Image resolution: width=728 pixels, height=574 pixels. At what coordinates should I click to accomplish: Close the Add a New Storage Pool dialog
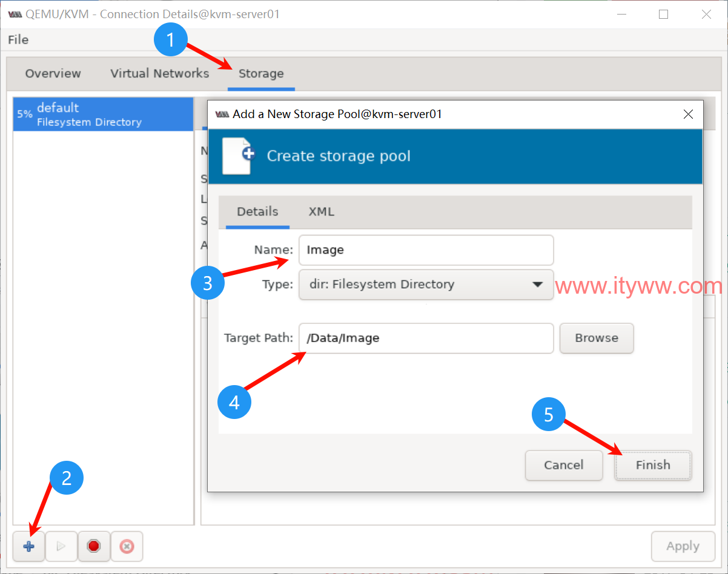pyautogui.click(x=687, y=114)
